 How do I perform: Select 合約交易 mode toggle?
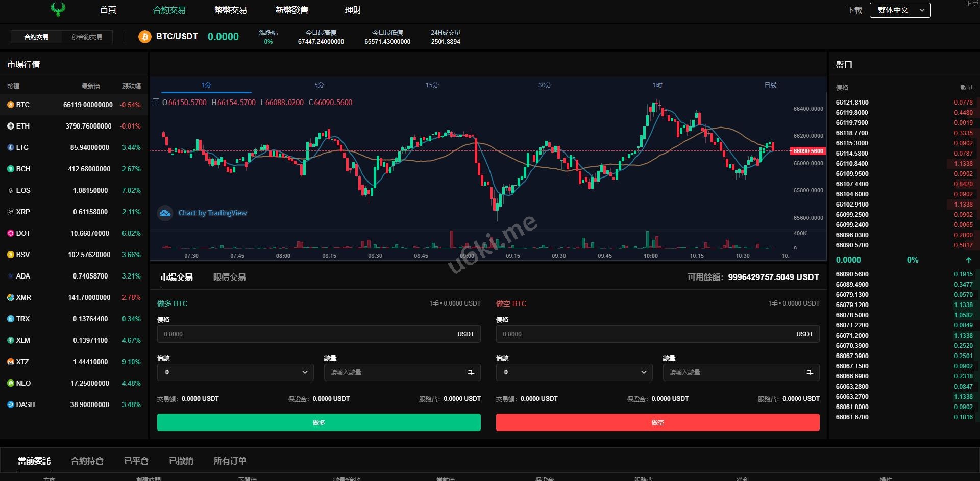click(x=36, y=37)
